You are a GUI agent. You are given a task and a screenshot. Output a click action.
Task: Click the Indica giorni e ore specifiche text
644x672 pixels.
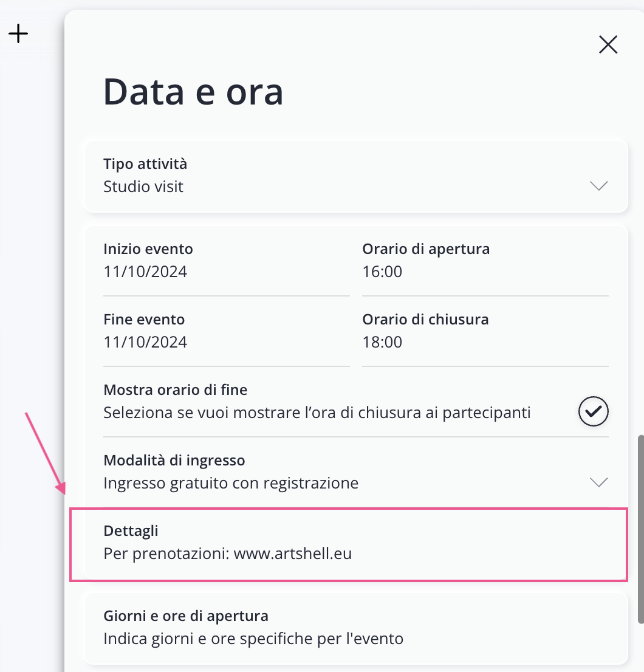coord(253,639)
